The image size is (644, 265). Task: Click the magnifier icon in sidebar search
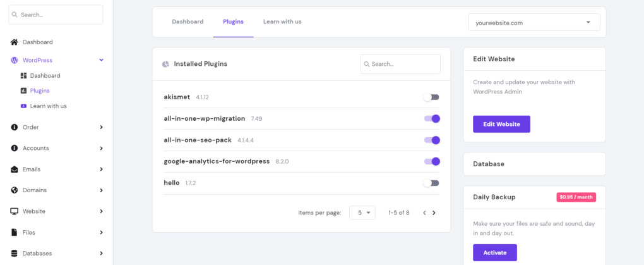(x=15, y=15)
